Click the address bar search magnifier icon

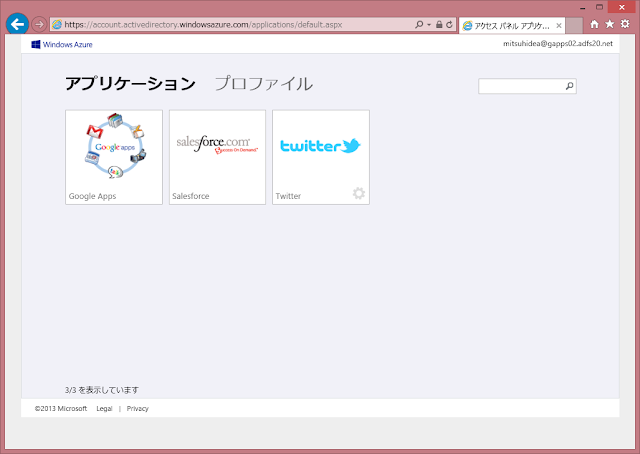point(419,24)
